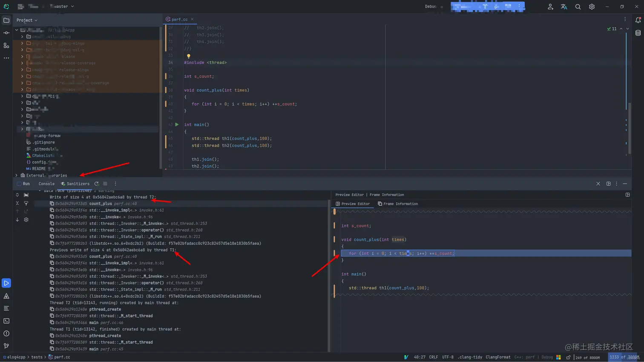Image resolution: width=644 pixels, height=362 pixels.
Task: Click the main function run gutter arrow
Action: click(x=177, y=125)
